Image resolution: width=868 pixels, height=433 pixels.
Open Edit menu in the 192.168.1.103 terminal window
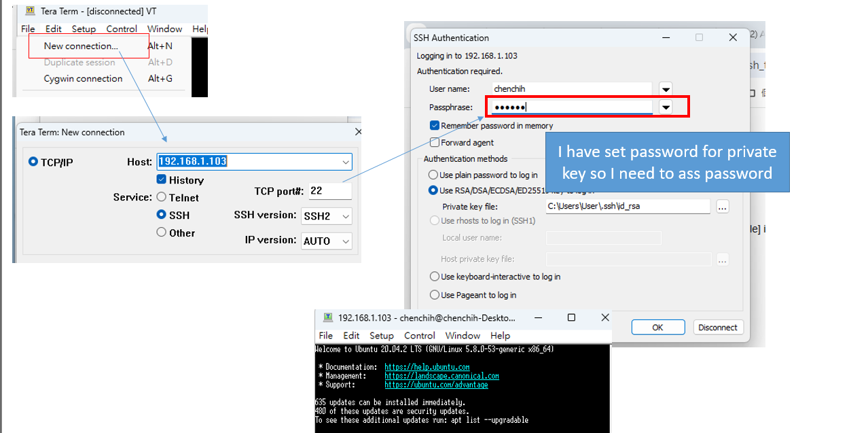pyautogui.click(x=351, y=336)
